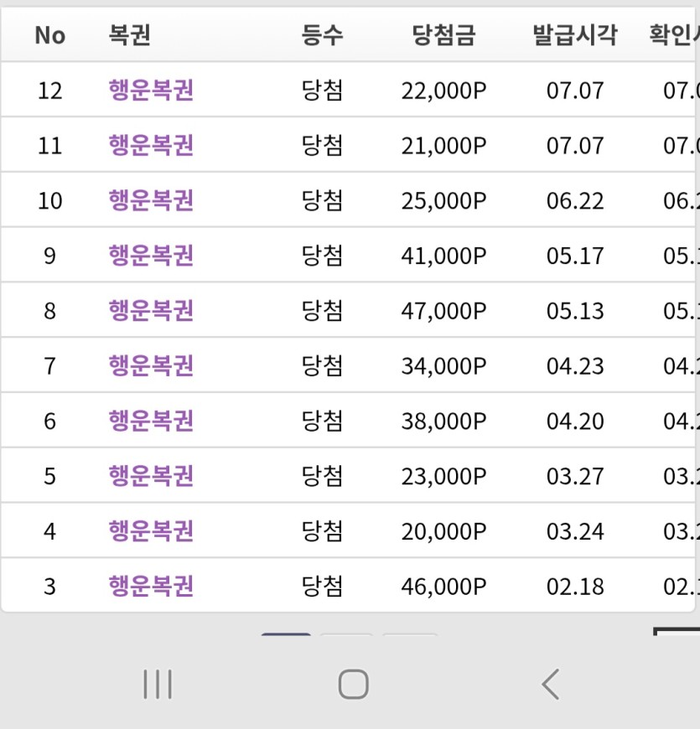Select issue date 03.24 in row 4
Viewport: 700px width, 729px height.
575,531
